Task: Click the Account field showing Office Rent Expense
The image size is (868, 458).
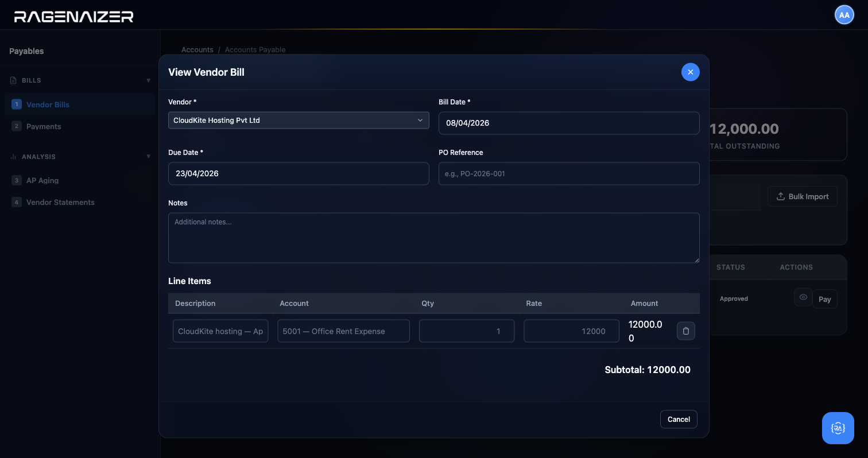Action: (x=343, y=331)
